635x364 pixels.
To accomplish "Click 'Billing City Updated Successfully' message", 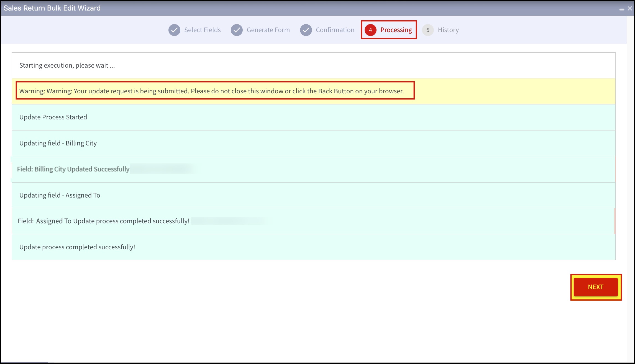I will pyautogui.click(x=73, y=169).
